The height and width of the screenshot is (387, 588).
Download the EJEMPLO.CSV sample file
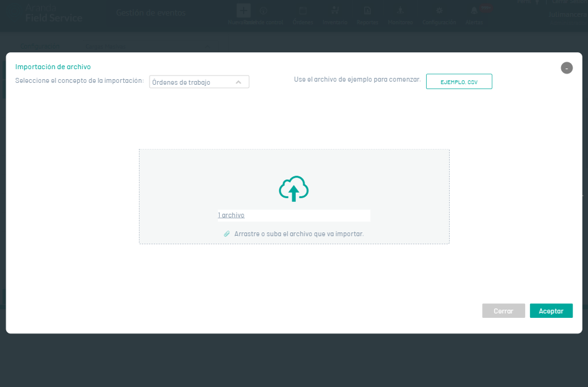click(458, 82)
